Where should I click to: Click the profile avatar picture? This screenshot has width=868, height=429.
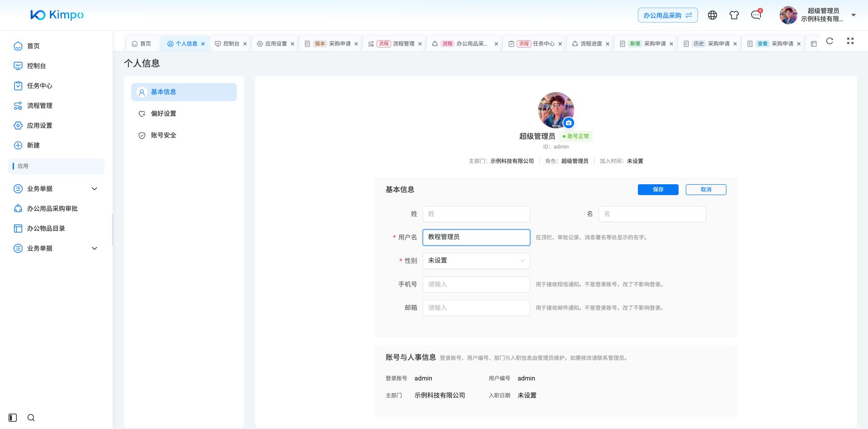coord(556,110)
